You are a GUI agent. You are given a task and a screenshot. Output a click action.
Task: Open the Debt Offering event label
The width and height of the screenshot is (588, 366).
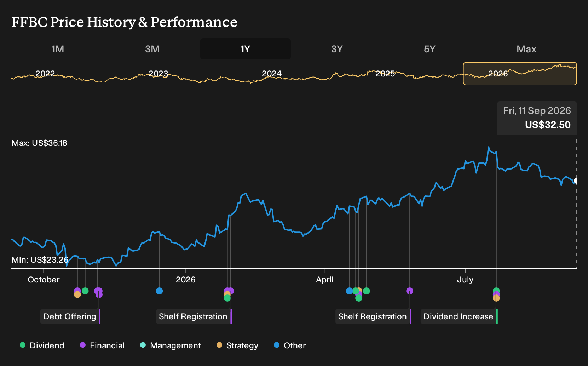pos(70,316)
